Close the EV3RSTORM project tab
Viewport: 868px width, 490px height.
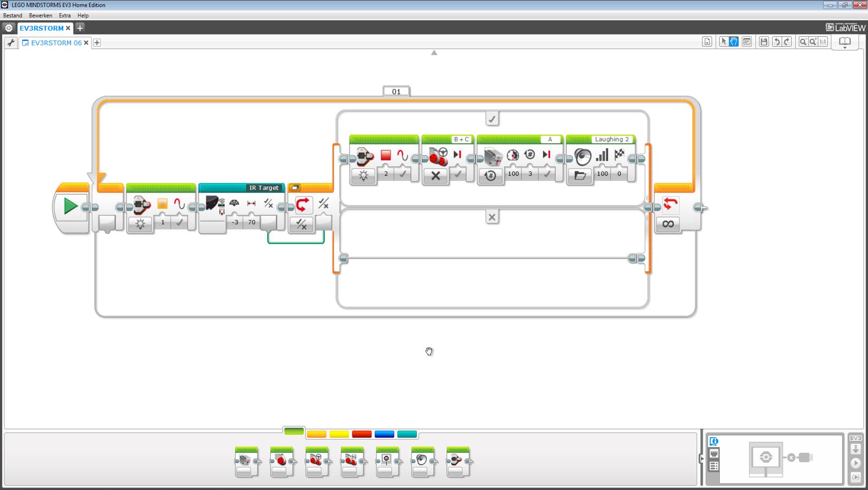click(68, 28)
